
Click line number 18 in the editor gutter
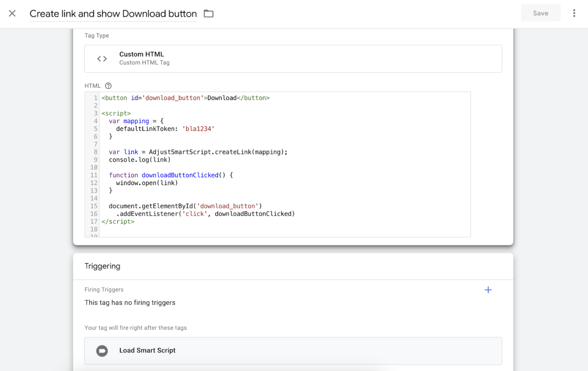tap(94, 229)
